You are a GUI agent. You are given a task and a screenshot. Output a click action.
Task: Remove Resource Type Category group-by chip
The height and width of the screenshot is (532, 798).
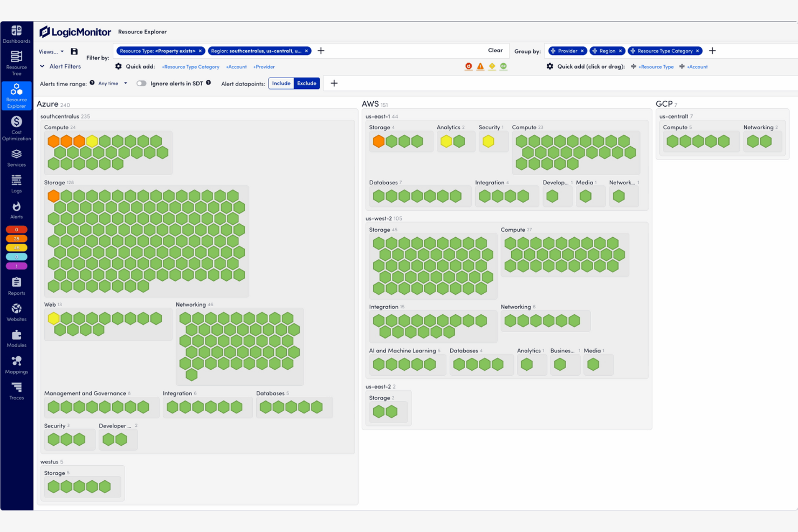(x=697, y=51)
